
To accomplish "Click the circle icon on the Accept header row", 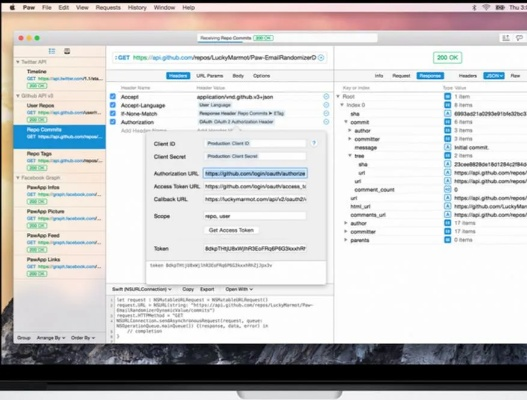I will (326, 96).
